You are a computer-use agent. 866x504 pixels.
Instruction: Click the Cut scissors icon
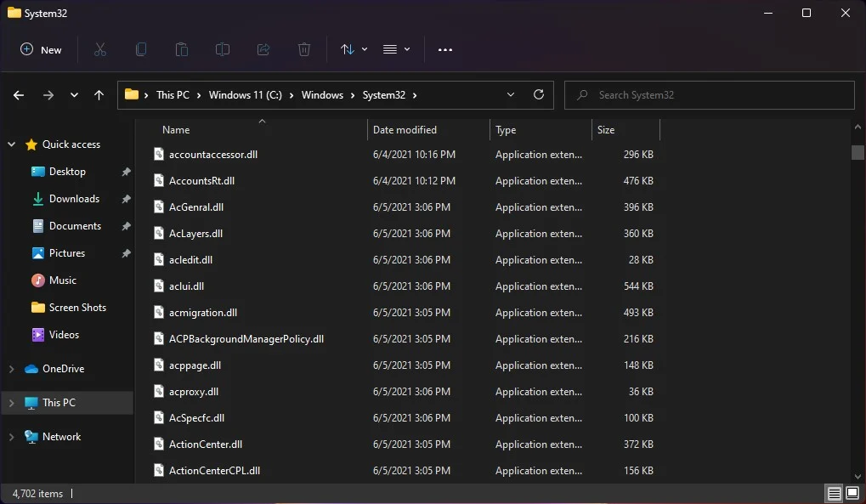(x=100, y=50)
